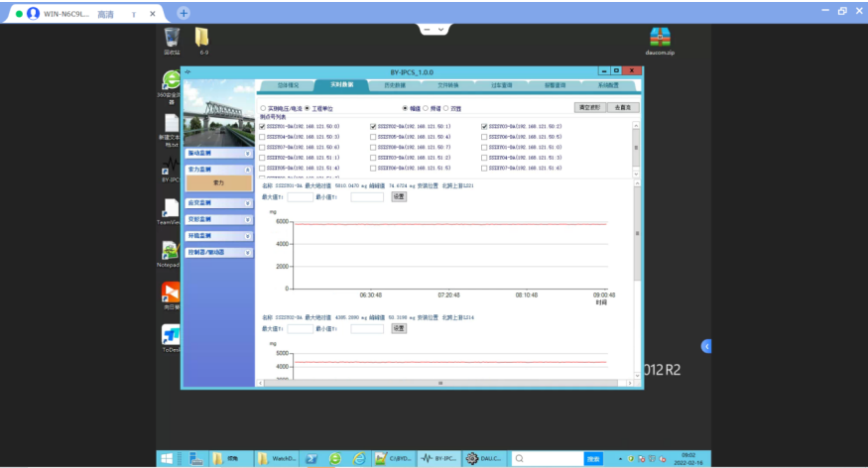Open PowerShell from the taskbar
The width and height of the screenshot is (868, 468).
pos(310,458)
